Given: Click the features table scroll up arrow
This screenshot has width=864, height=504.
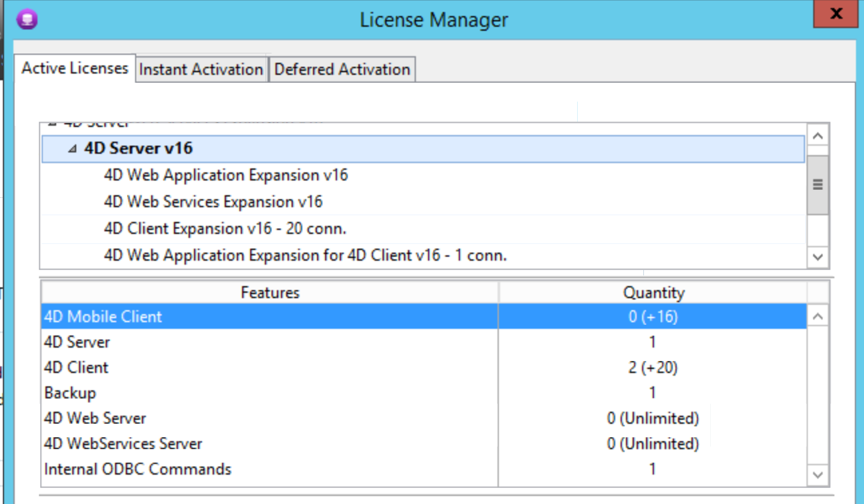Looking at the screenshot, I should [x=818, y=317].
